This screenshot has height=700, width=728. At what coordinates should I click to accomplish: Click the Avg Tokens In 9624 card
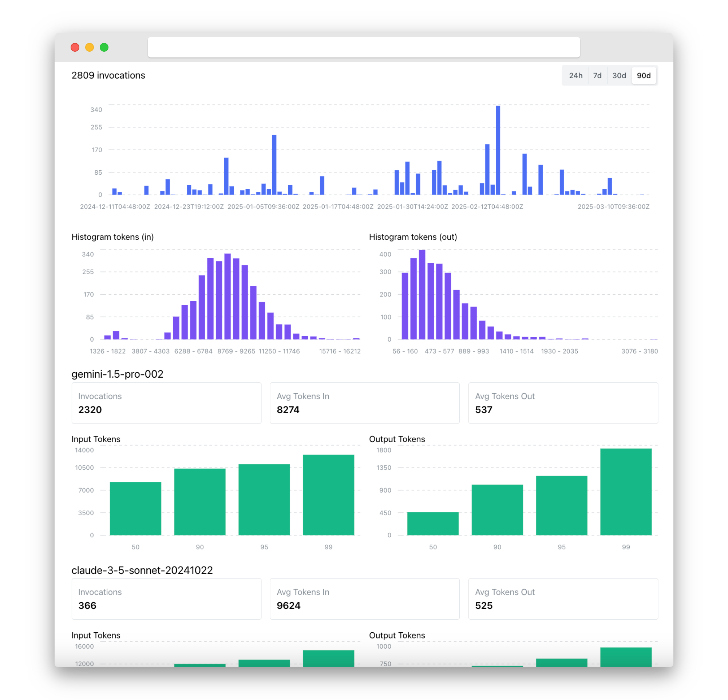[x=365, y=598]
